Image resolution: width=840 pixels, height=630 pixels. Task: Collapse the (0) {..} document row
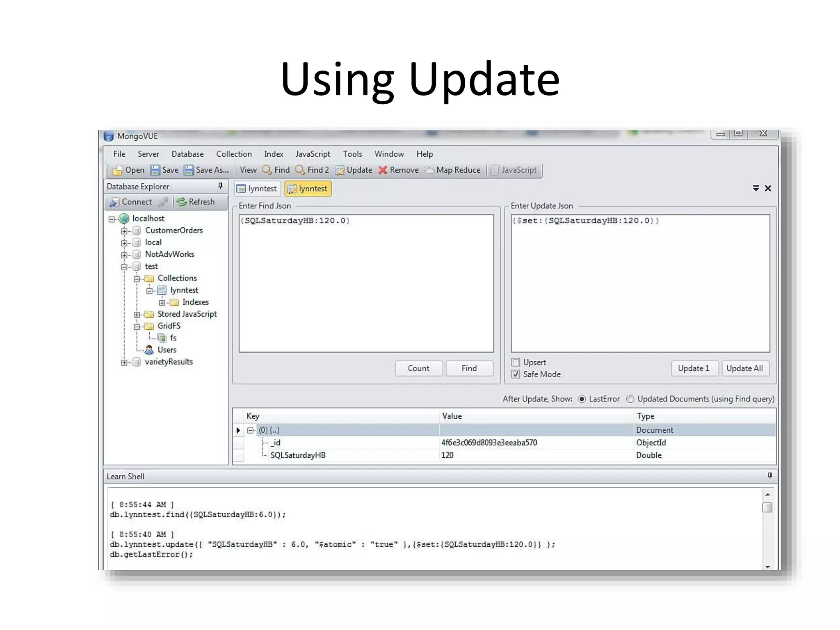250,430
